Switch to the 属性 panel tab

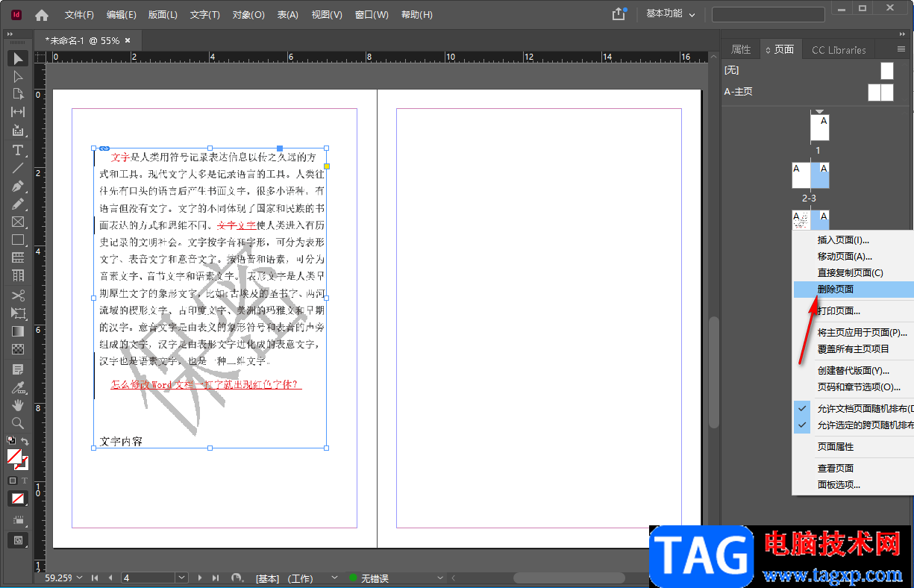741,49
